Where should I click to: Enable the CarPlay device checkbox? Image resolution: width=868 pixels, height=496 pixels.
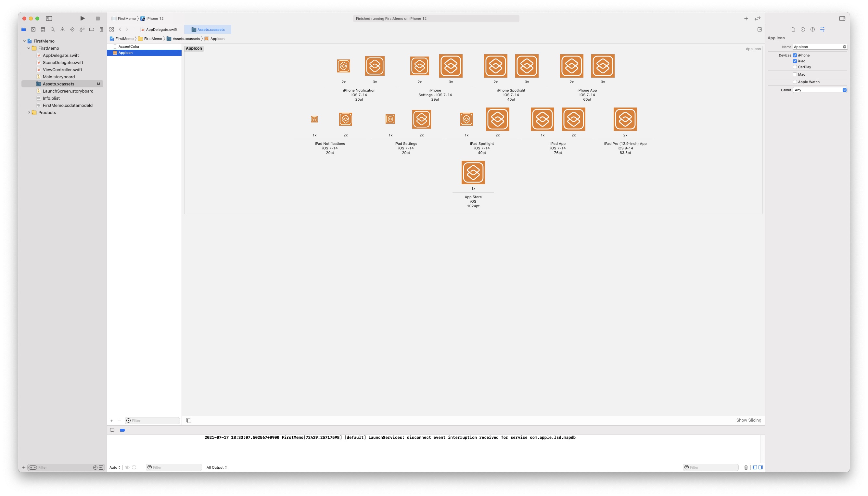point(795,67)
